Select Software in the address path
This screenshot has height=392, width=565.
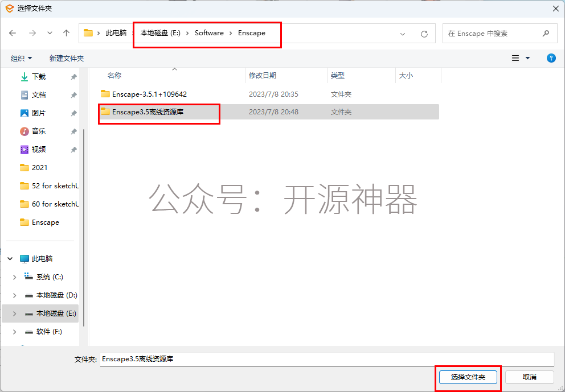click(209, 33)
